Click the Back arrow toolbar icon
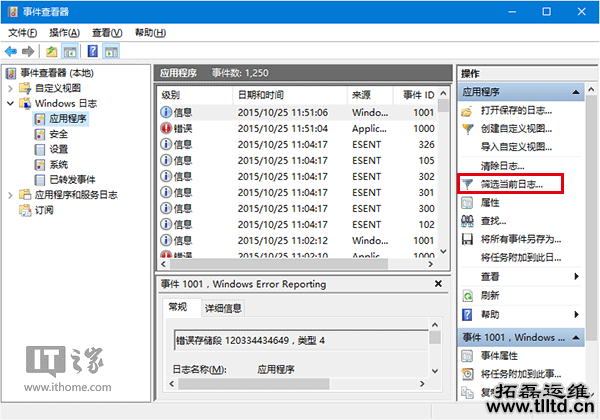 coord(11,51)
